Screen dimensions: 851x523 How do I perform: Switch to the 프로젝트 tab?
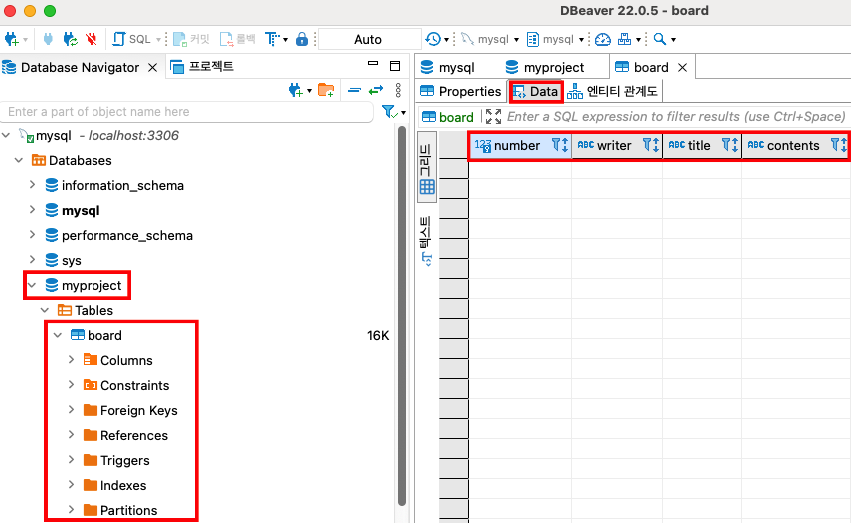[x=202, y=67]
